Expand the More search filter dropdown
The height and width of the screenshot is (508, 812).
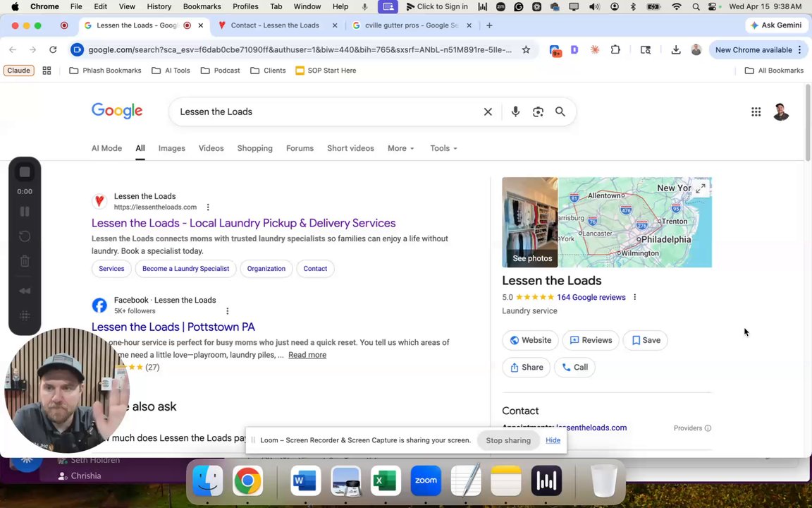click(x=401, y=148)
